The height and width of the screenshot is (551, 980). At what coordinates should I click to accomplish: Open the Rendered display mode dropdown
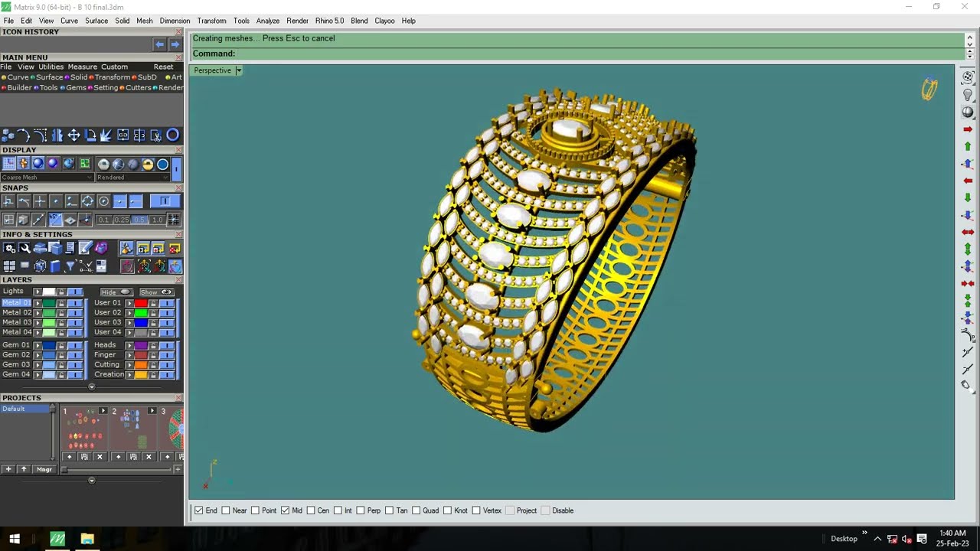pos(133,178)
